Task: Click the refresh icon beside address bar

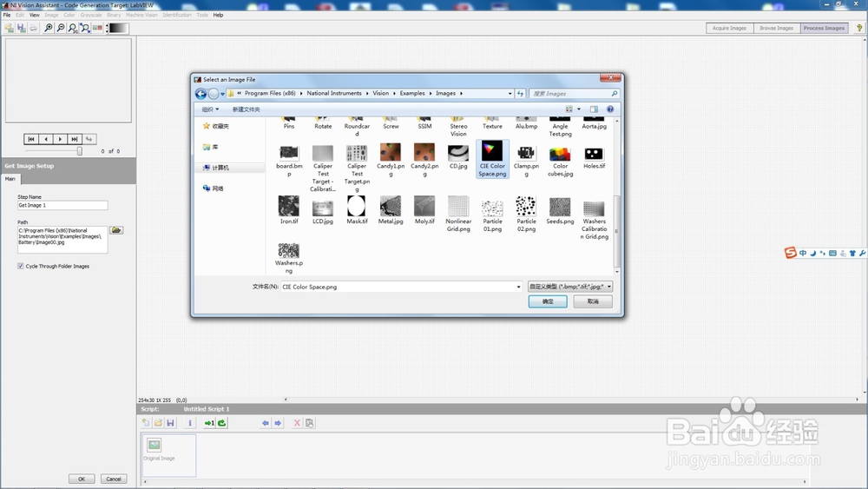Action: pos(520,94)
